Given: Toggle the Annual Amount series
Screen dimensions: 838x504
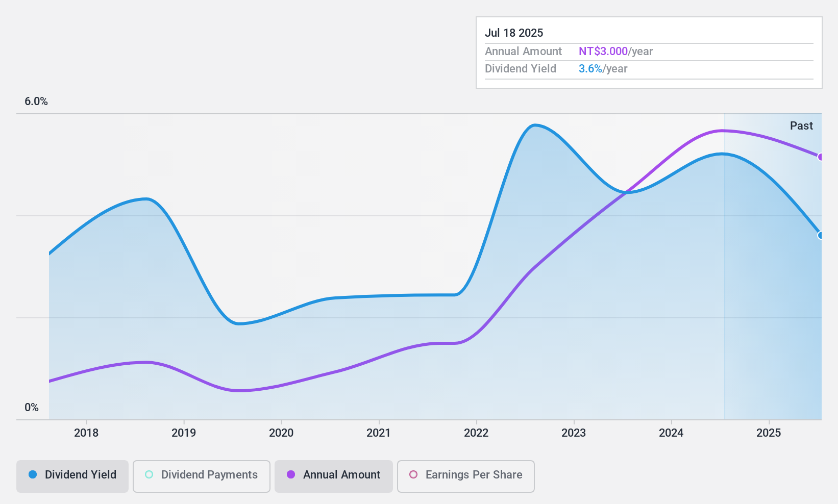Looking at the screenshot, I should click(x=334, y=476).
